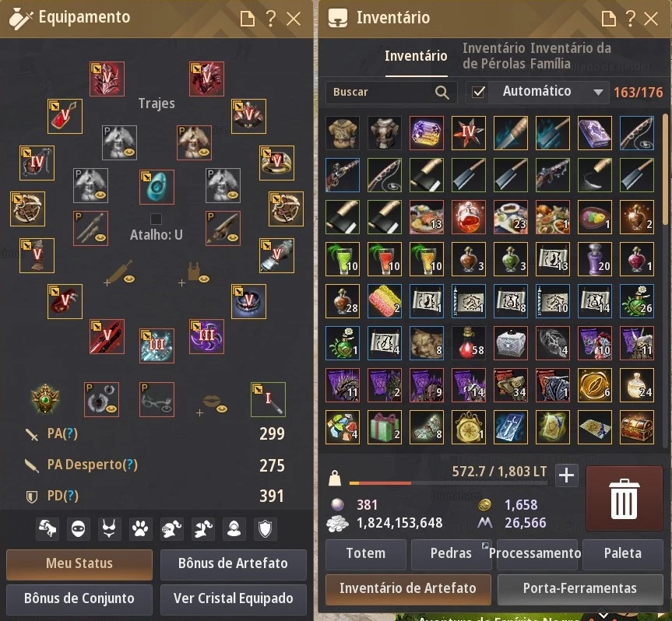Click the trash can delete icon
The image size is (672, 621).
coord(624,499)
